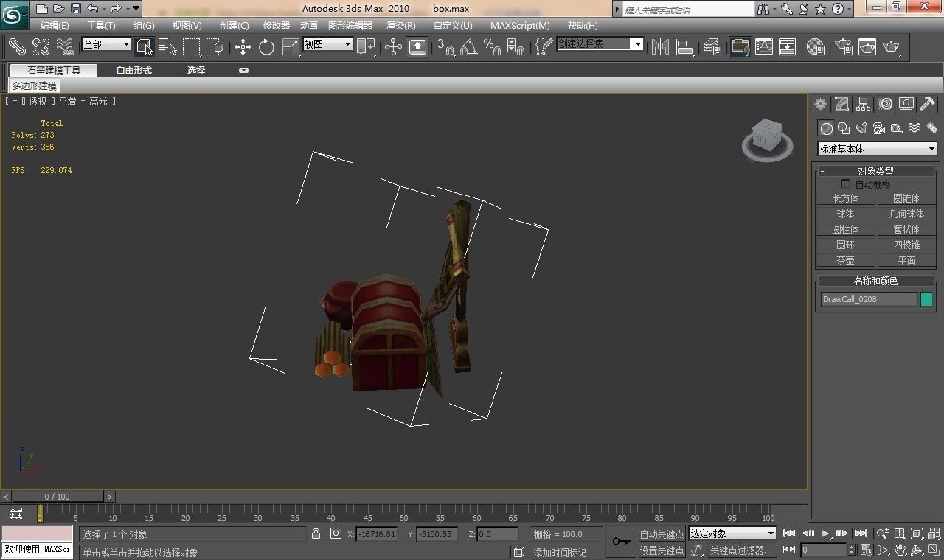Screen dimensions: 944x560
Task: Open the 编辑(E) menu
Action: click(x=55, y=26)
